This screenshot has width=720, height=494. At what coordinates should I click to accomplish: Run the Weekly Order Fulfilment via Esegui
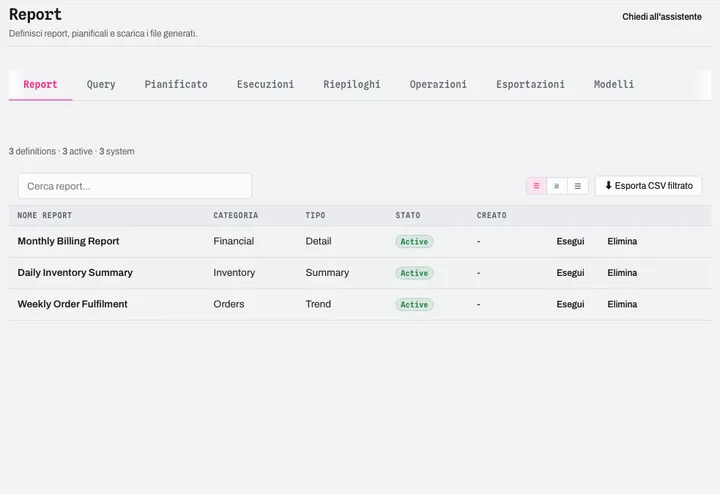tap(570, 304)
